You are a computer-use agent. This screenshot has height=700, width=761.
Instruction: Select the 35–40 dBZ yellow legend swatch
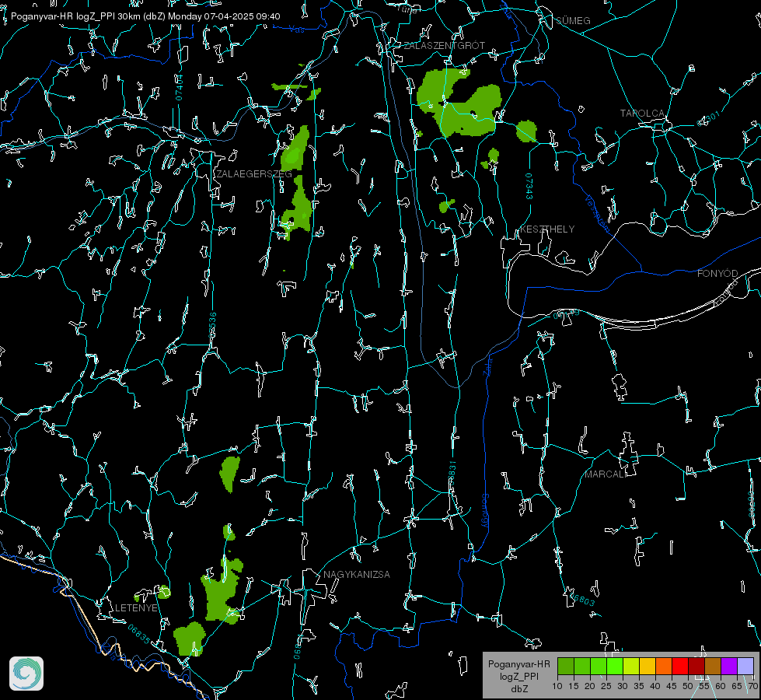tap(648, 666)
